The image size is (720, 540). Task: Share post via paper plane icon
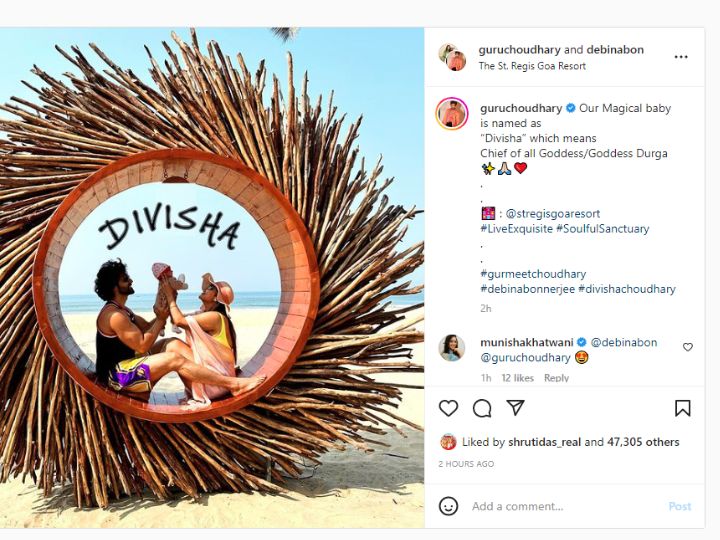515,407
